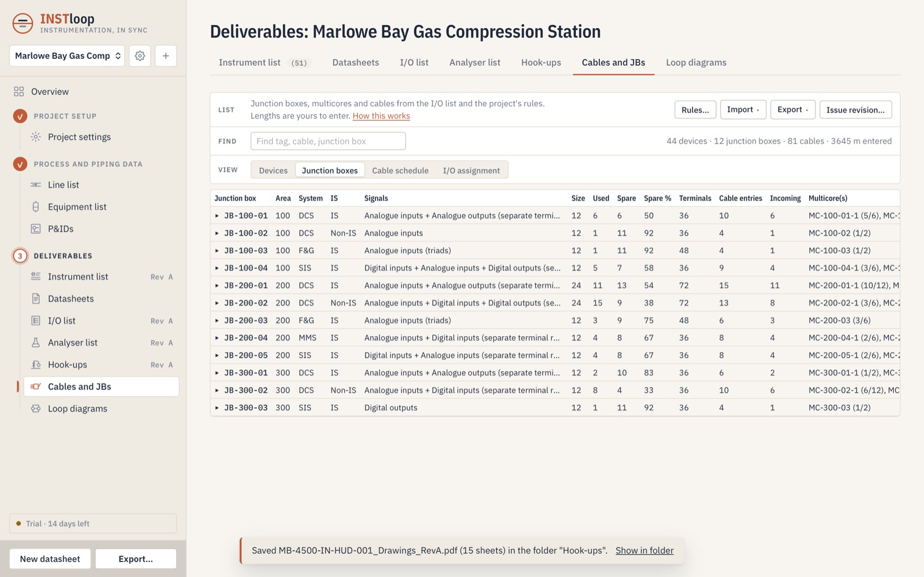Screen dimensions: 924x577
Task: Click the sidebar Datasheets document icon
Action: coord(36,299)
